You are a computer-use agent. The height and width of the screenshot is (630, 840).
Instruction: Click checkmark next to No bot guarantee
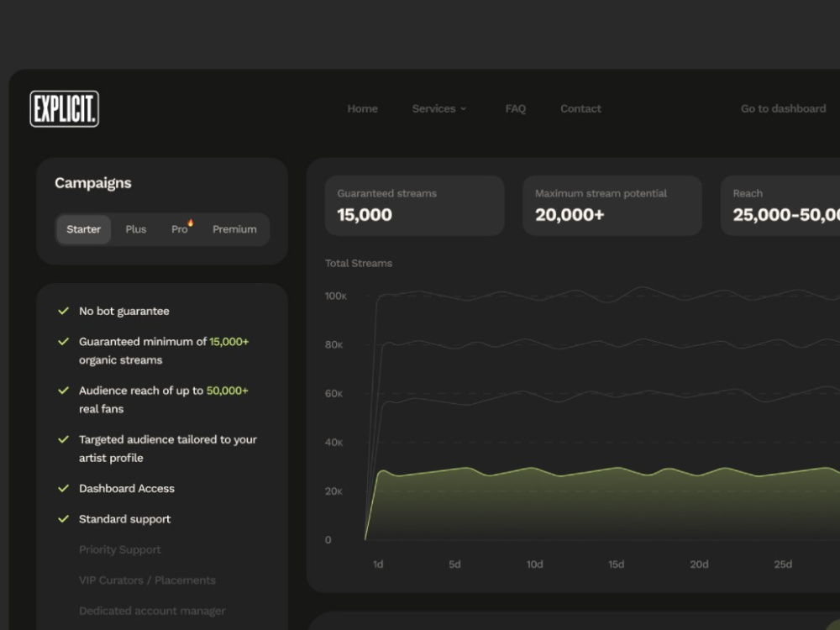63,311
